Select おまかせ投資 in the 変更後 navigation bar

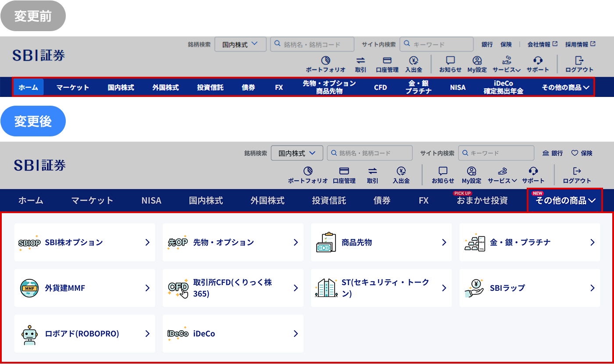point(482,200)
